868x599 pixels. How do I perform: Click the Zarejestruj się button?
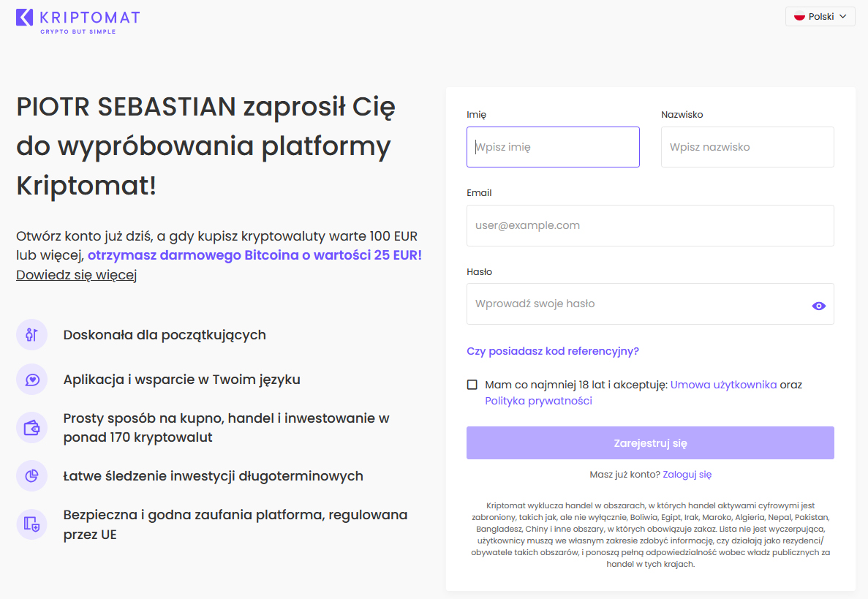[650, 443]
